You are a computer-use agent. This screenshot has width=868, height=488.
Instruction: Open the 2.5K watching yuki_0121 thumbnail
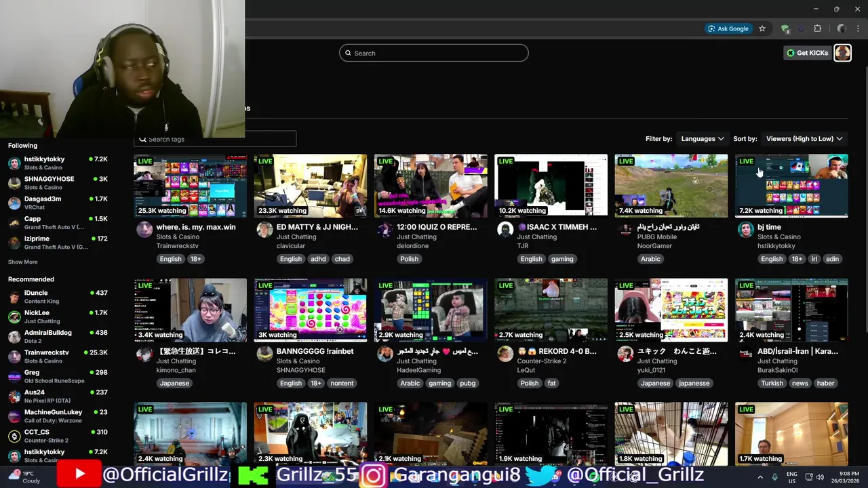(x=671, y=310)
